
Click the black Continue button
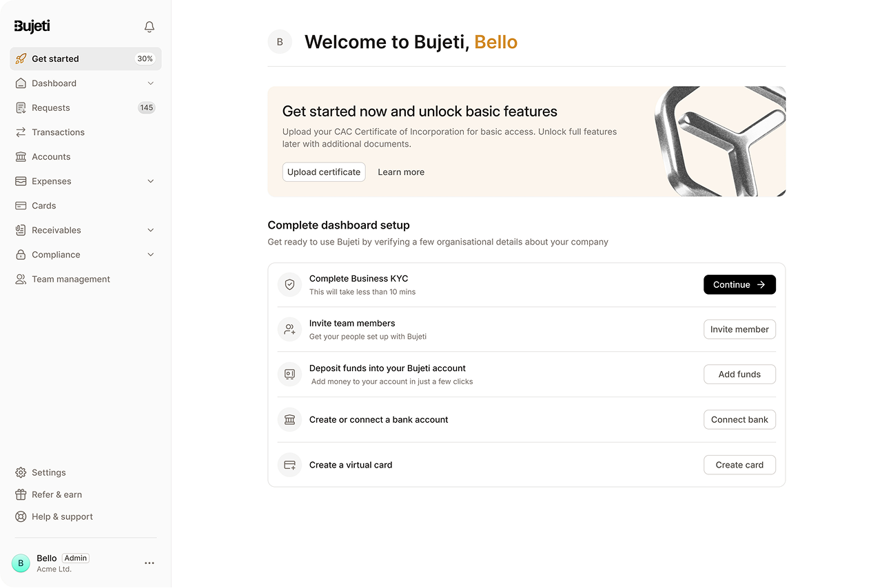[739, 284]
